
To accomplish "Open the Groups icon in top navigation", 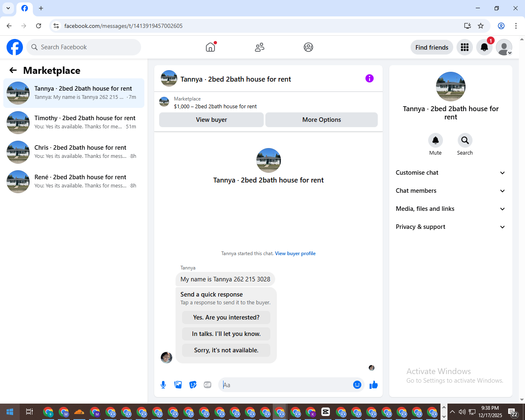I will coord(308,47).
